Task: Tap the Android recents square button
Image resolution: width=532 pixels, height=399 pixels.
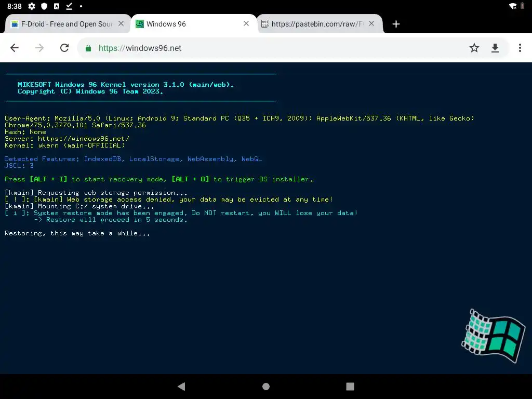Action: tap(350, 387)
